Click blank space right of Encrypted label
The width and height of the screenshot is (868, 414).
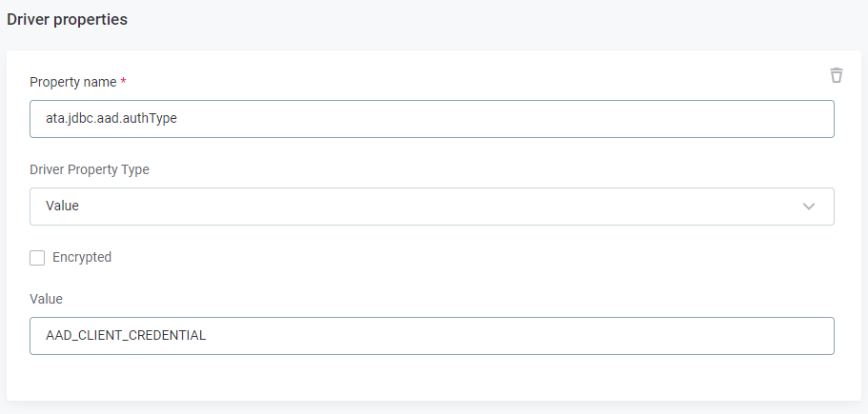429,257
